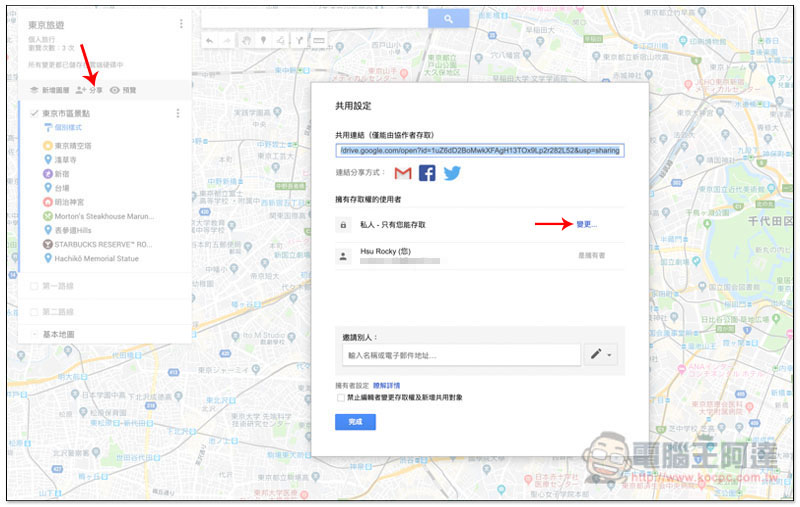Open the 東京市區景點 layer options menu
Screen dimensions: 800x507
[178, 113]
